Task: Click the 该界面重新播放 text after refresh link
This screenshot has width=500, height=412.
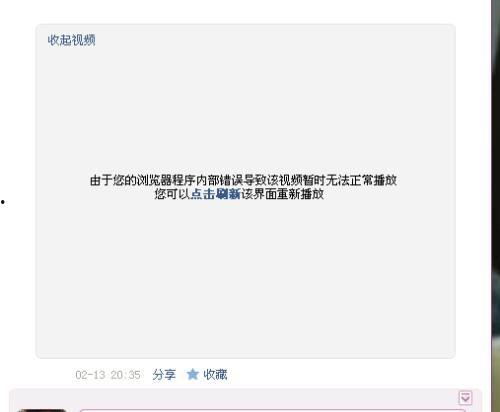Action: 282,194
